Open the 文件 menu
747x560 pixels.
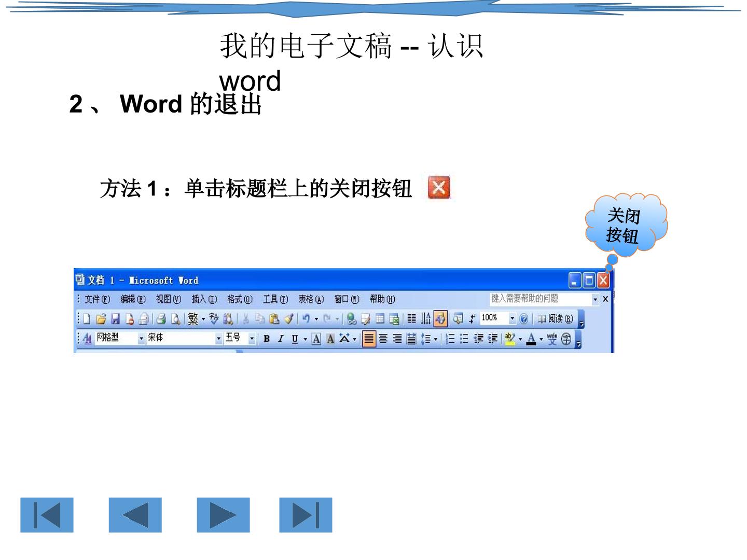point(98,299)
